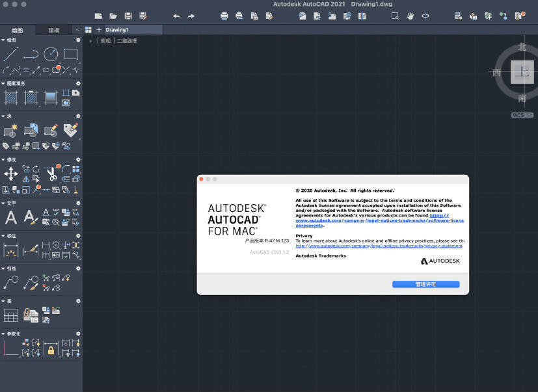The width and height of the screenshot is (538, 392).
Task: Select the Rectangle drawing tool
Action: click(71, 54)
